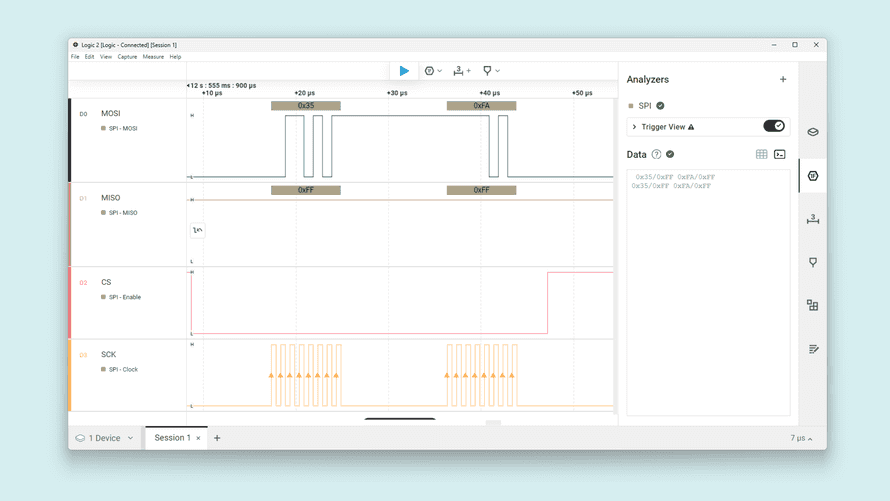Viewport: 890px width, 501px height.
Task: Click the plus icon to add an analyzer
Action: click(783, 80)
